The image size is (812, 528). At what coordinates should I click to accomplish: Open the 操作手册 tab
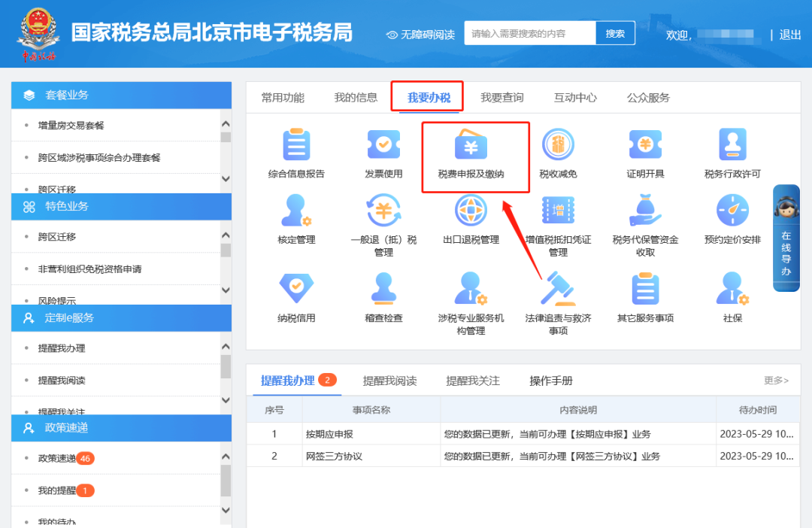(x=551, y=381)
